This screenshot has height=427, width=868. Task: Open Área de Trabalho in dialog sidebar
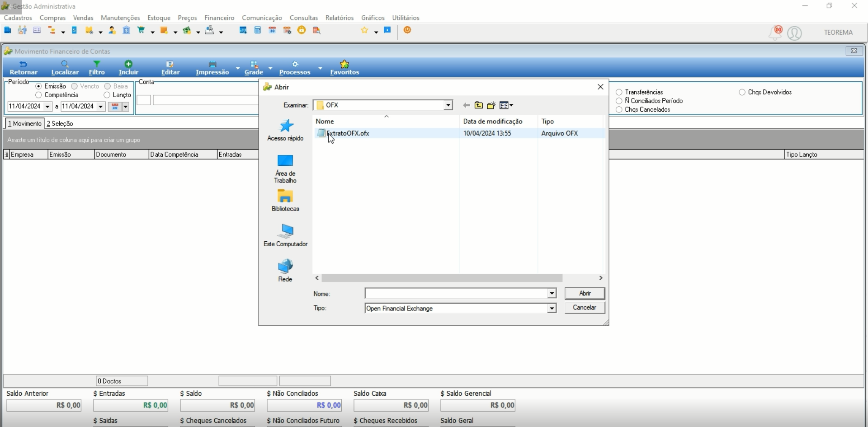click(x=285, y=169)
